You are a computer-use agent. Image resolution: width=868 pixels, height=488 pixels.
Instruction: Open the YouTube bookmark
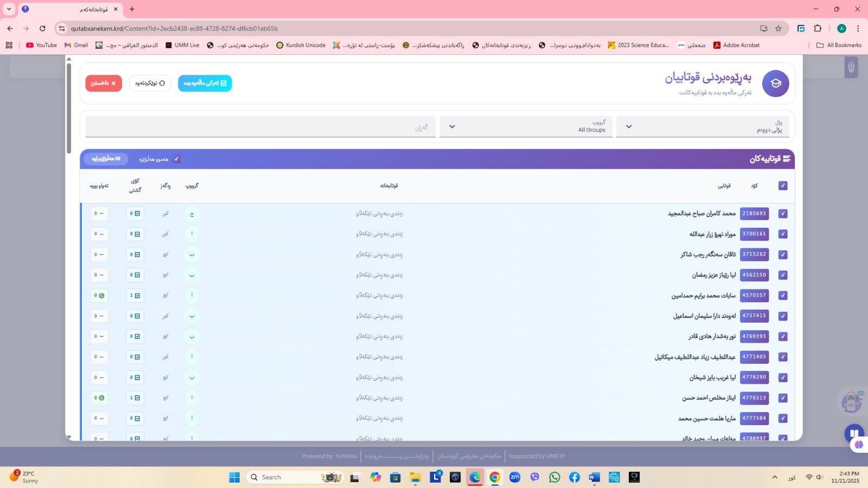point(41,45)
